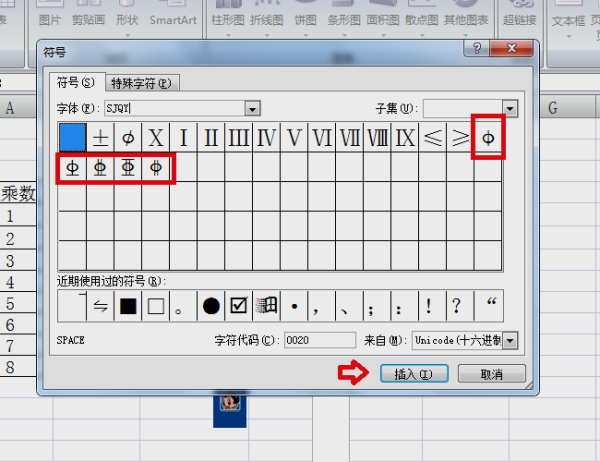The width and height of the screenshot is (600, 462).
Task: Pick the recent black circle symbol
Action: point(211,306)
